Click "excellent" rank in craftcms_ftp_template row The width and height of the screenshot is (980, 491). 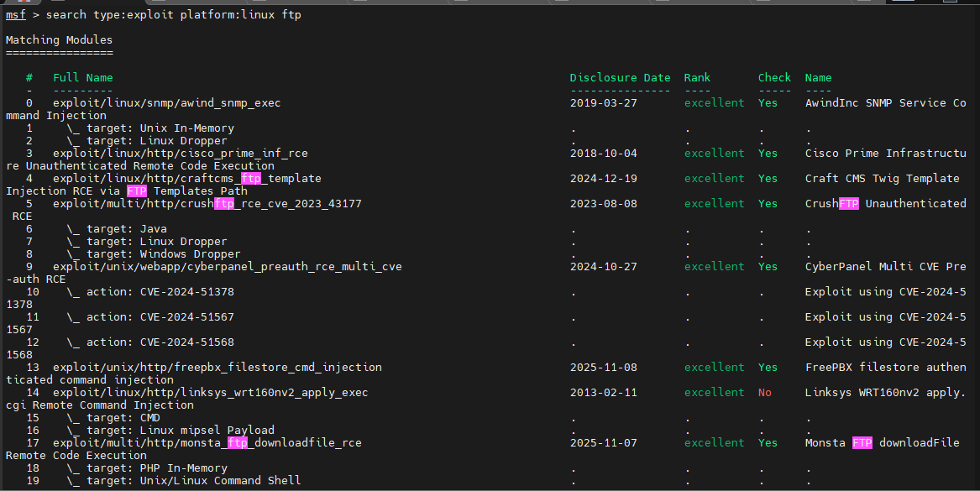point(715,179)
